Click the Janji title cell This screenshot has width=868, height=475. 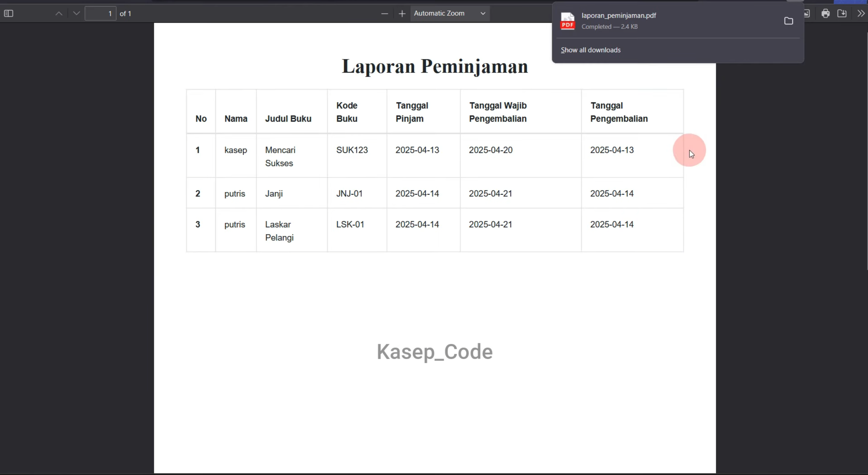coord(274,194)
